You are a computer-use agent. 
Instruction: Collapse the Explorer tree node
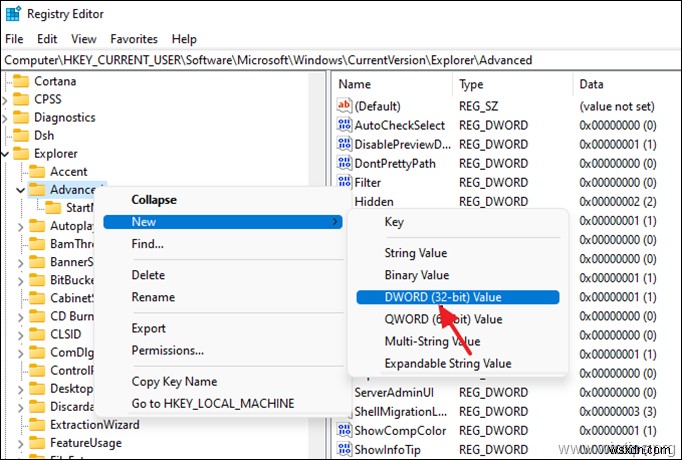point(5,154)
